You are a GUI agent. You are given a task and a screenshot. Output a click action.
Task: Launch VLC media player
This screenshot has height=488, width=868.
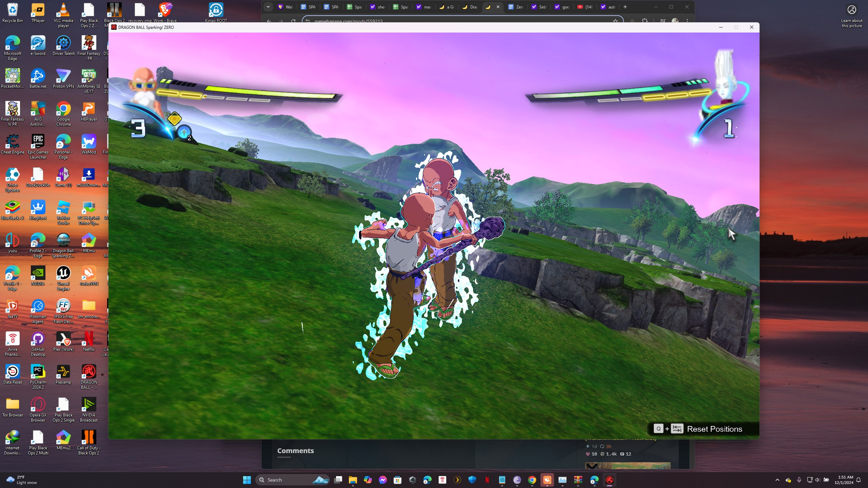(63, 9)
